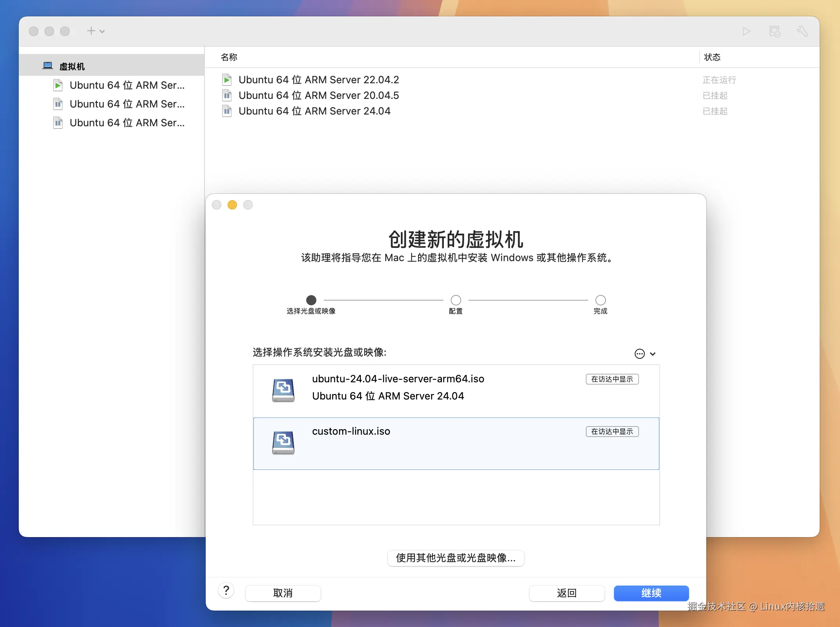Select Ubuntu 64 位 ARM Server 24.04 list row
840x627 pixels.
[x=314, y=111]
